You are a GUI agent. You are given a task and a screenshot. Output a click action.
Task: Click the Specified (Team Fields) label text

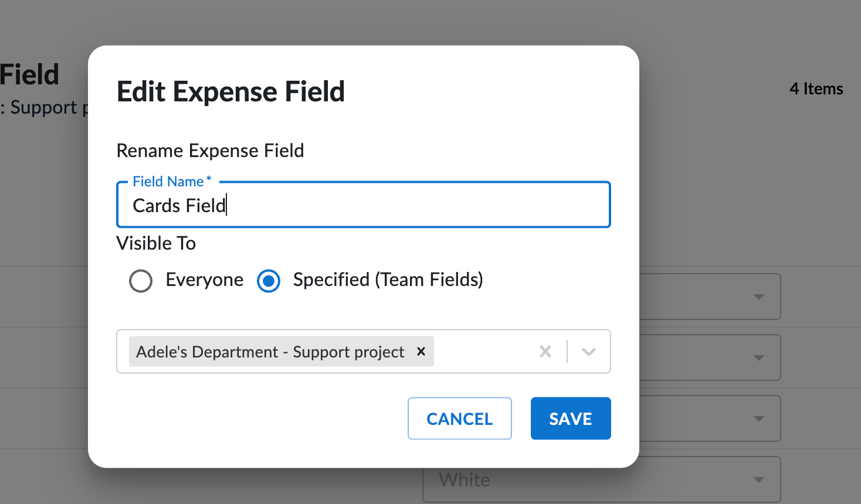(388, 280)
